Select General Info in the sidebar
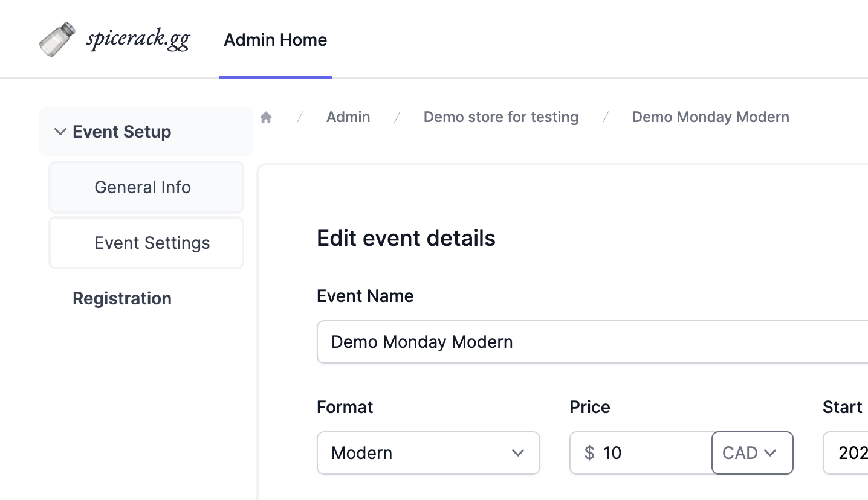The image size is (868, 500). click(143, 187)
